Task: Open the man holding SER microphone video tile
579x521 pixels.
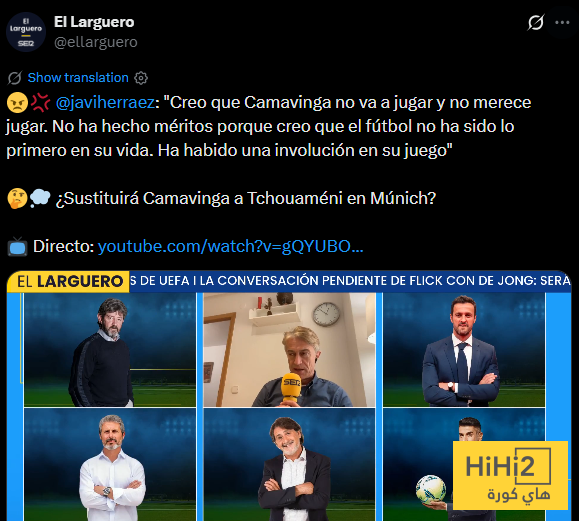Action: click(x=289, y=350)
